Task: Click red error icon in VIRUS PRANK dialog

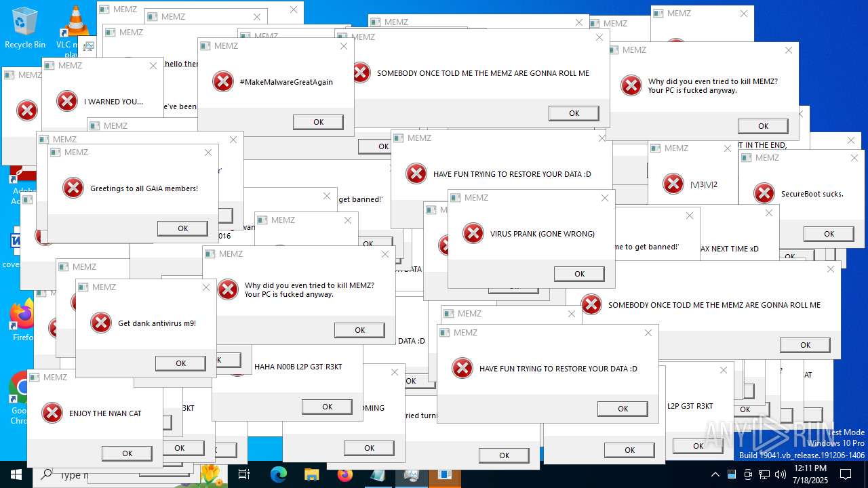Action: pyautogui.click(x=473, y=233)
